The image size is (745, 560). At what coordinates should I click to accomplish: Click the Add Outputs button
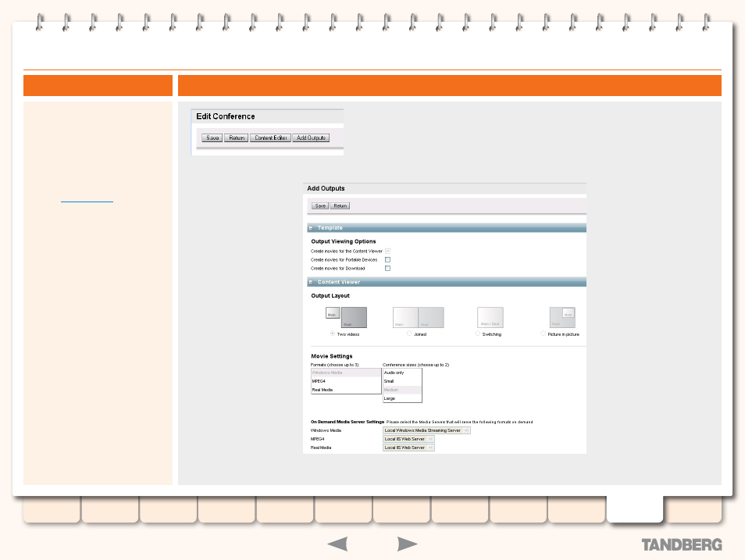tap(311, 138)
